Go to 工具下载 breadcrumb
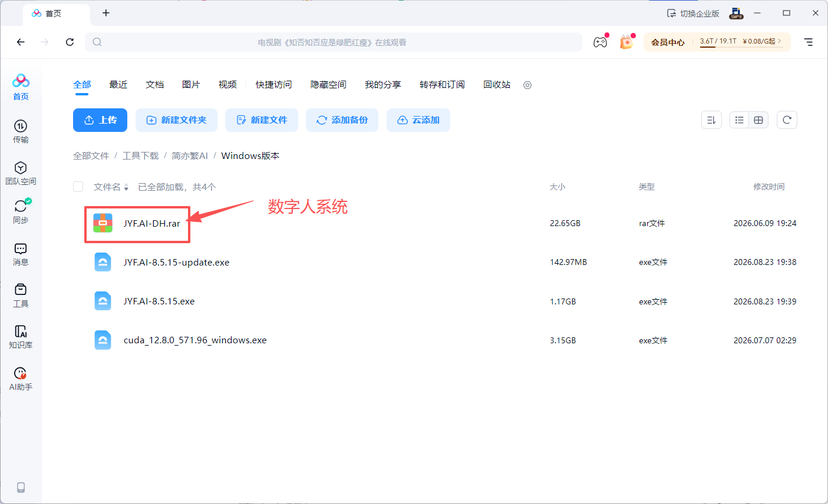The image size is (828, 504). [140, 155]
